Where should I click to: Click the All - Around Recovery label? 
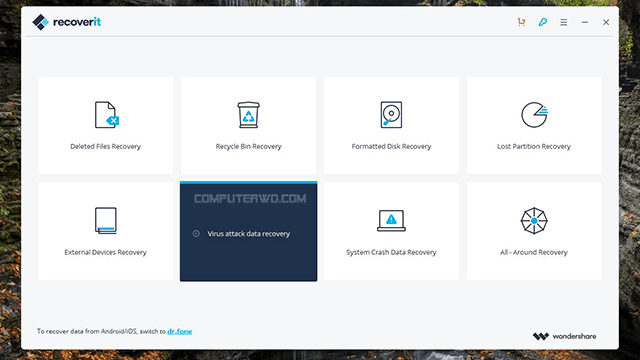[534, 252]
